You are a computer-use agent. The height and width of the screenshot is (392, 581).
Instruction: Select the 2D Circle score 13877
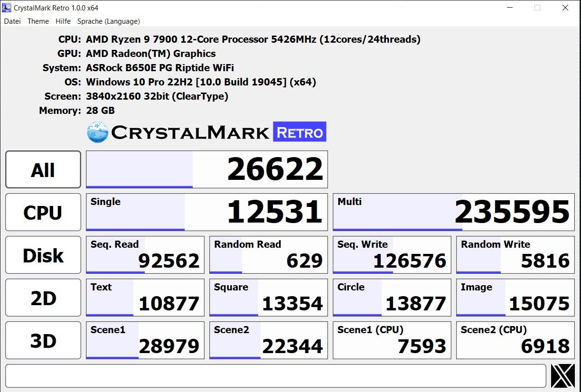point(392,298)
